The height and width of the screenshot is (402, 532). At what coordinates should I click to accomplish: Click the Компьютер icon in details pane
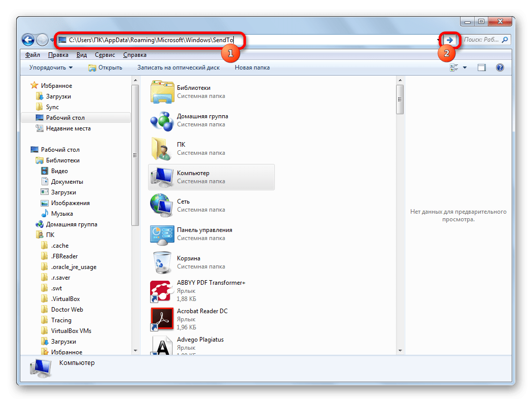41,368
